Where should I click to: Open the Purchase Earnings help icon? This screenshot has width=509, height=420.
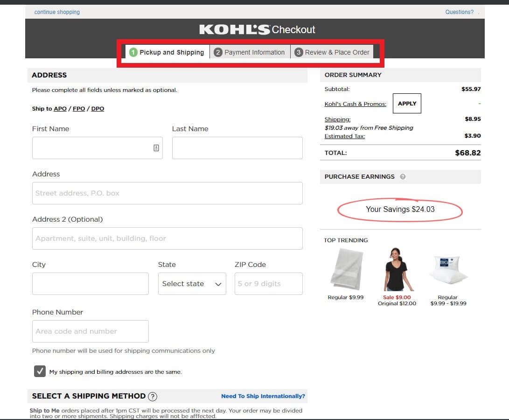pyautogui.click(x=403, y=177)
